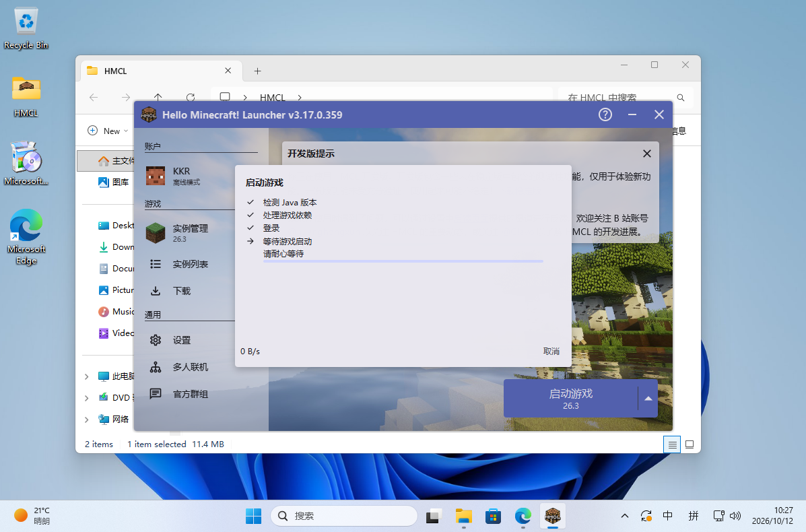Open official groups (官方群组) chat icon
The height and width of the screenshot is (532, 806).
click(156, 394)
